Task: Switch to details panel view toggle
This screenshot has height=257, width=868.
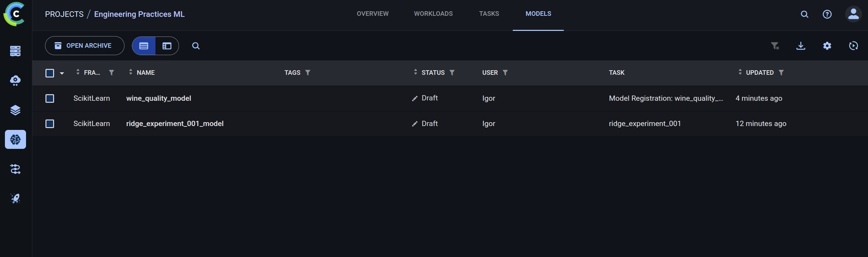Action: coord(167,46)
